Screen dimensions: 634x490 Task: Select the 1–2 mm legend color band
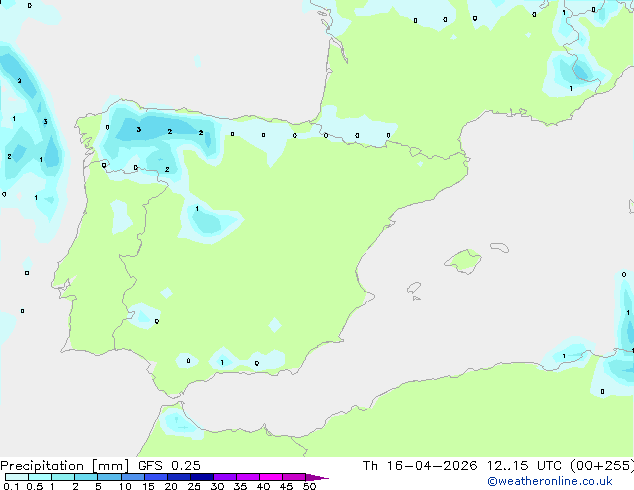pyautogui.click(x=63, y=477)
